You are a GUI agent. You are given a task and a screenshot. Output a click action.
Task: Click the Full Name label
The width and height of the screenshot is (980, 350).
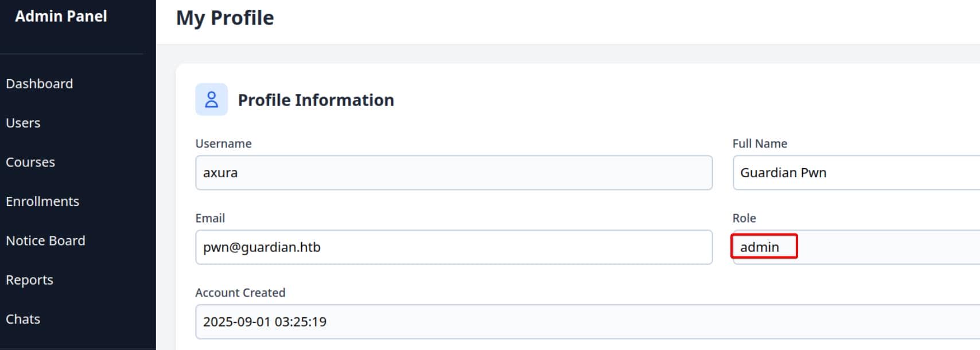tap(760, 143)
